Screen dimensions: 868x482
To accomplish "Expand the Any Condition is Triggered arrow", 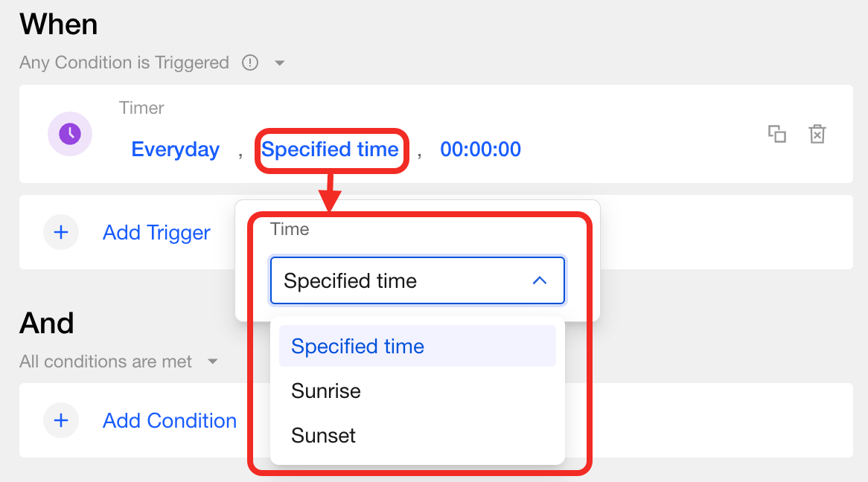I will pos(280,63).
